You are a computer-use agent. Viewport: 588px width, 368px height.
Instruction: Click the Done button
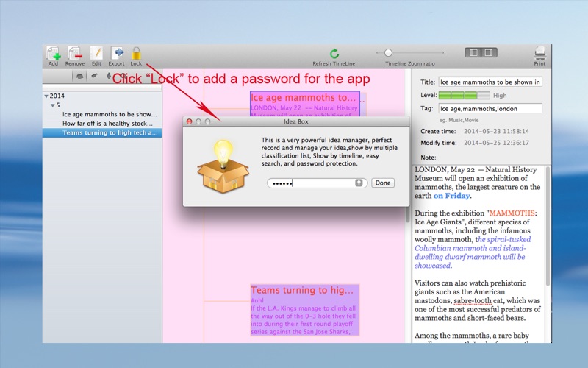383,183
